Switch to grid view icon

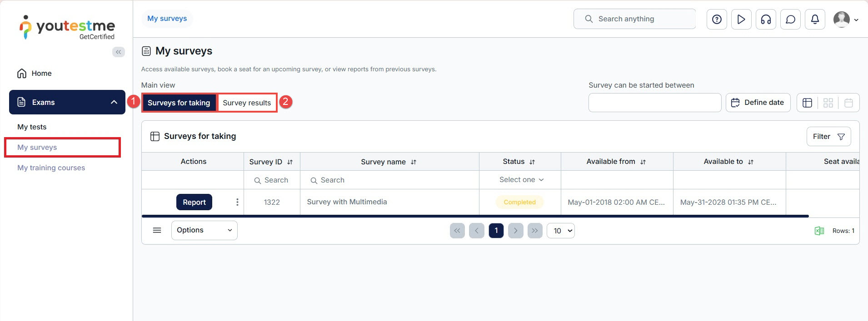coord(828,103)
